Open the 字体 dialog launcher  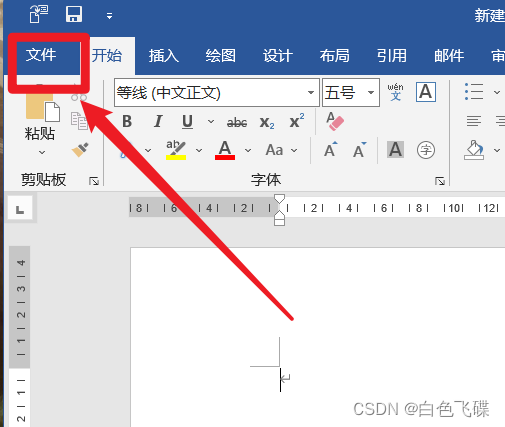click(x=440, y=181)
